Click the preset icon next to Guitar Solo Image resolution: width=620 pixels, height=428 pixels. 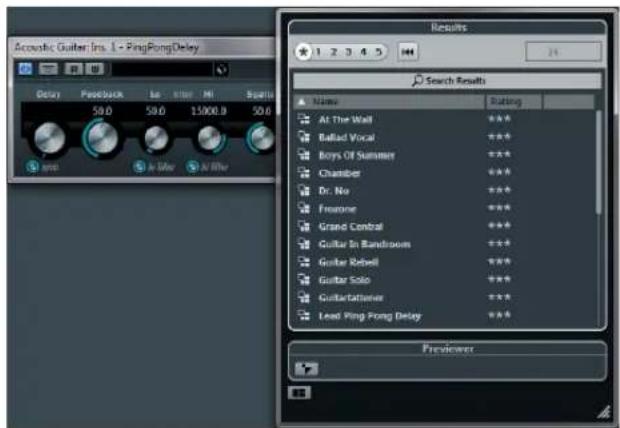(304, 280)
